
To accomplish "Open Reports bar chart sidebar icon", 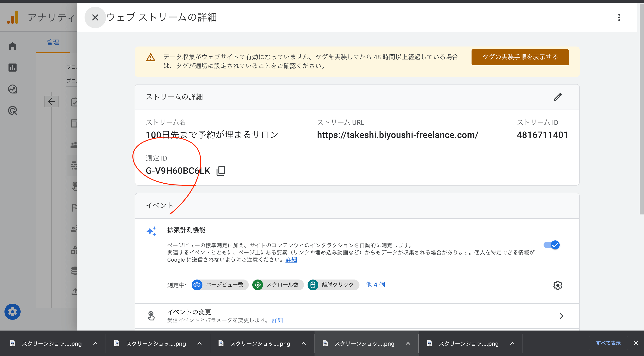I will point(13,68).
